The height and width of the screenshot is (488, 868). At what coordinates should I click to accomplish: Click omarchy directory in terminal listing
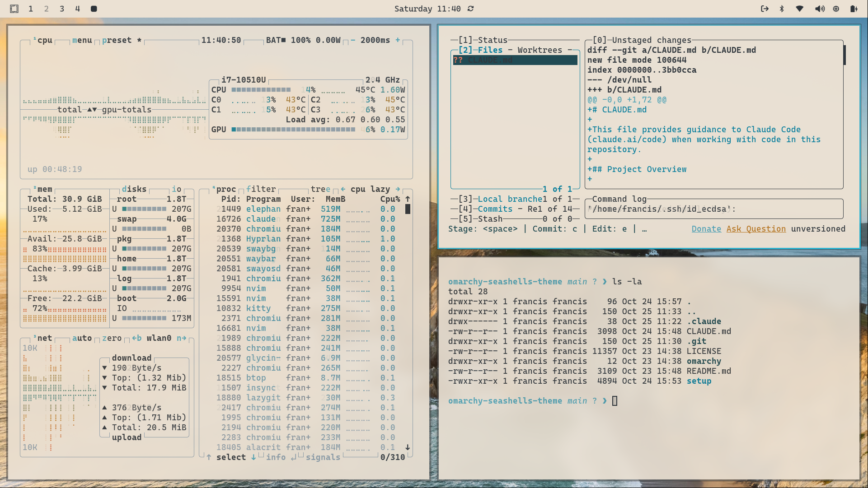[x=704, y=361]
